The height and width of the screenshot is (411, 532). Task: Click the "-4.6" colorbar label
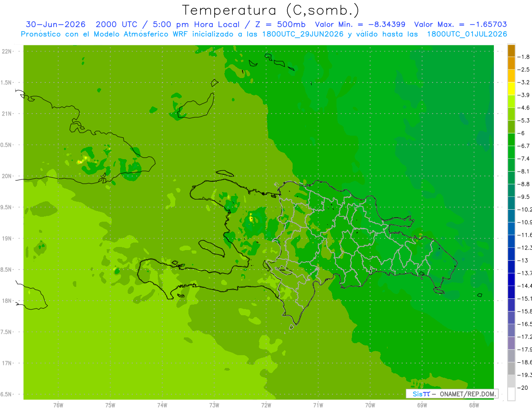tap(524, 108)
